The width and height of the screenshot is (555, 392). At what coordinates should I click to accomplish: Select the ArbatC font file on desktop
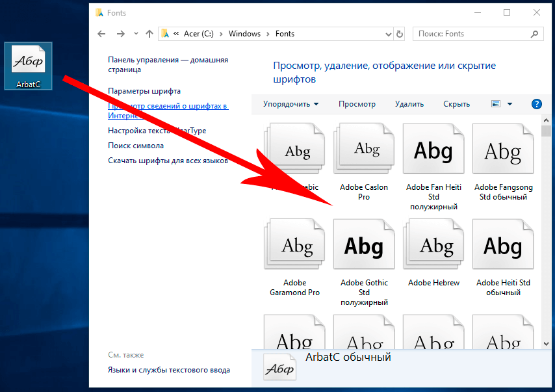29,66
